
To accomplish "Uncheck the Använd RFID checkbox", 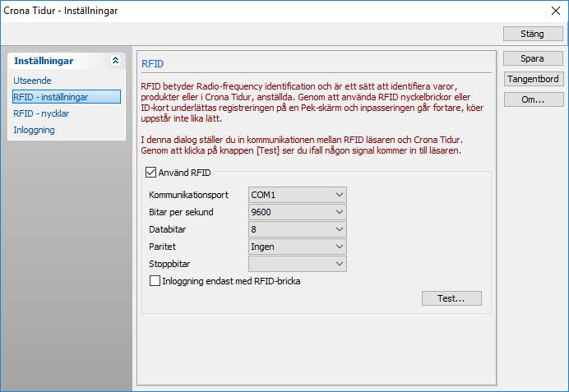I will click(x=150, y=173).
